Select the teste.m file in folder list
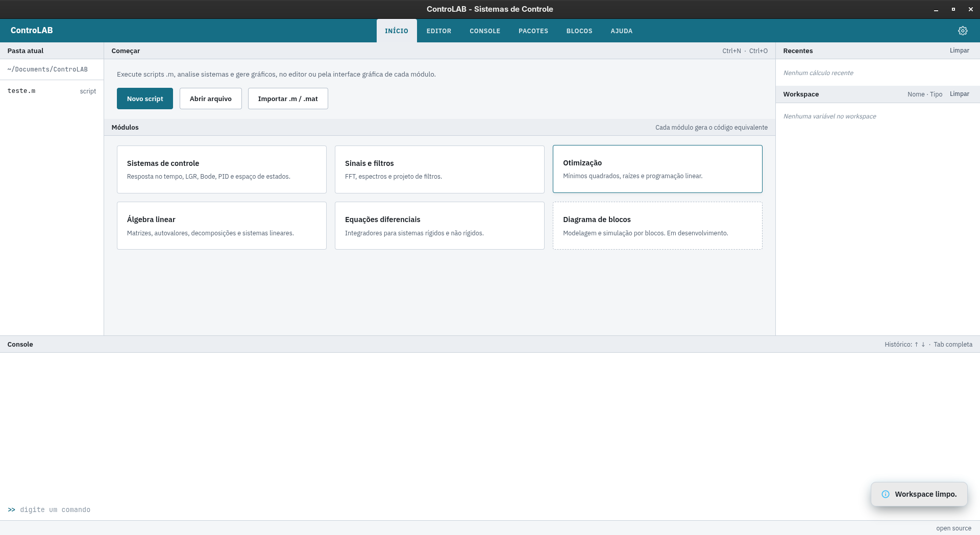 click(x=52, y=91)
